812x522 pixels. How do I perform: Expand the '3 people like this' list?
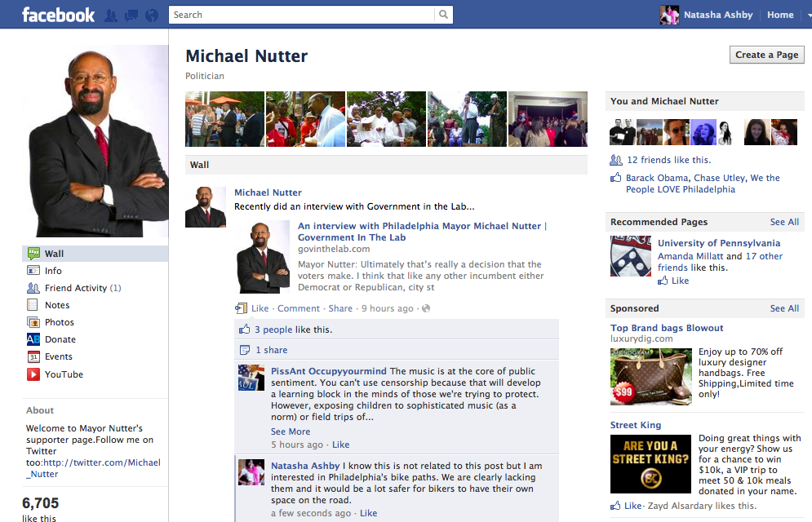273,330
